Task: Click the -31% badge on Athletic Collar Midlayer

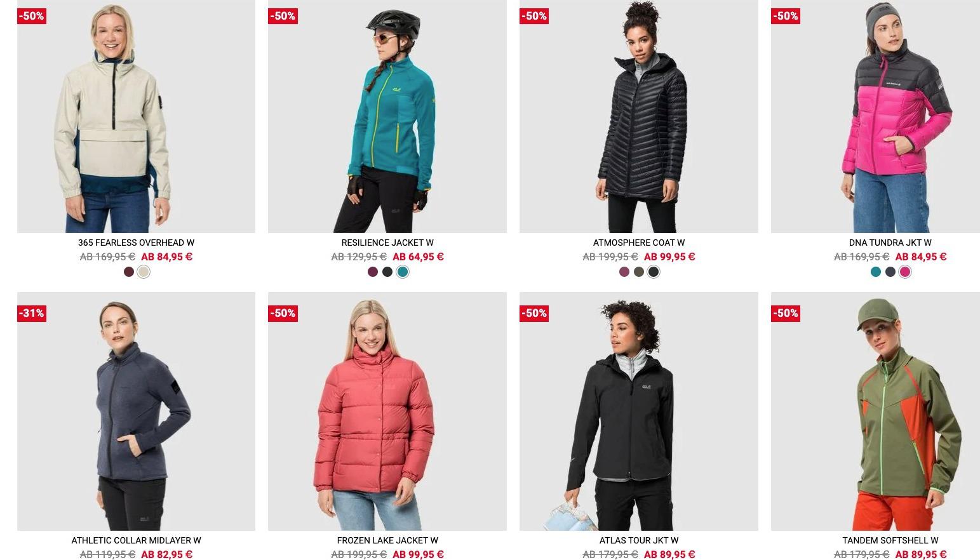Action: 31,313
